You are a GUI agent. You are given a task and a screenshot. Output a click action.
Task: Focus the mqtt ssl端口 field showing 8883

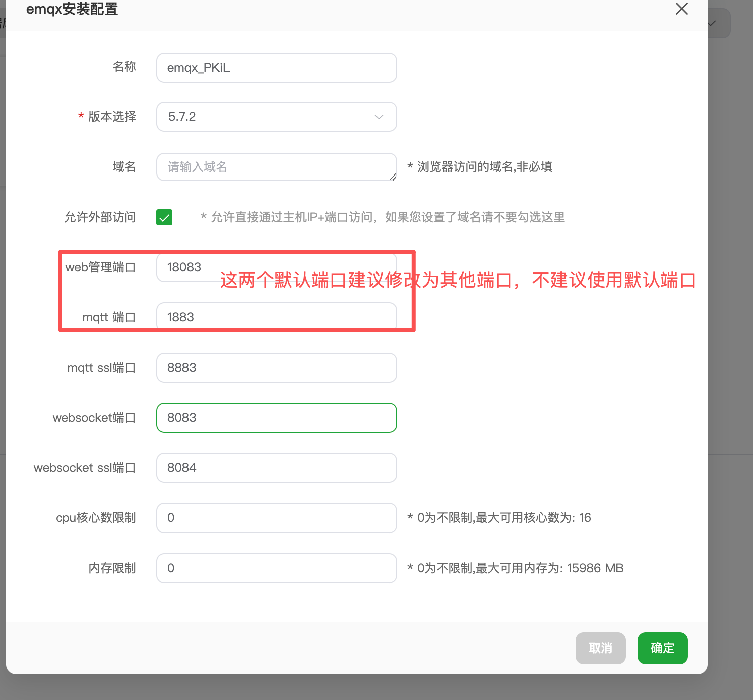[276, 368]
